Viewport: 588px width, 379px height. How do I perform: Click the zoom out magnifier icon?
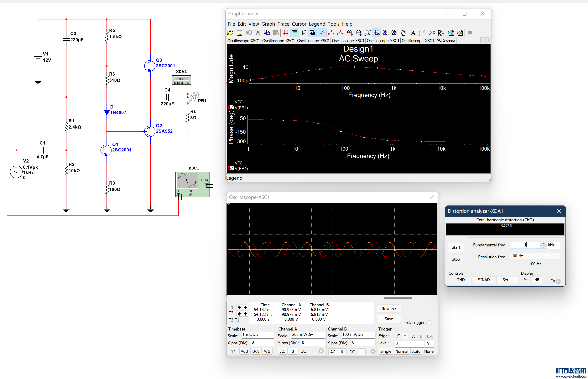[x=359, y=33]
